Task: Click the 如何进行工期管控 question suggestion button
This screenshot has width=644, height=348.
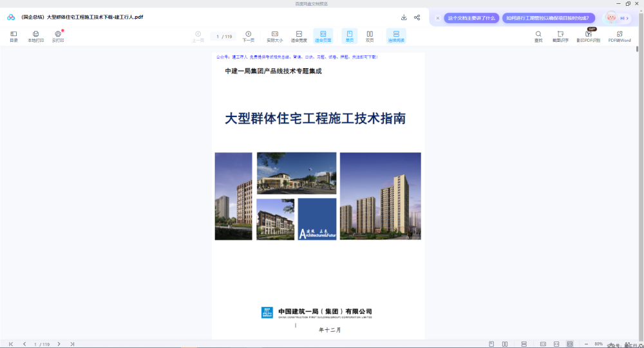Action: point(548,18)
